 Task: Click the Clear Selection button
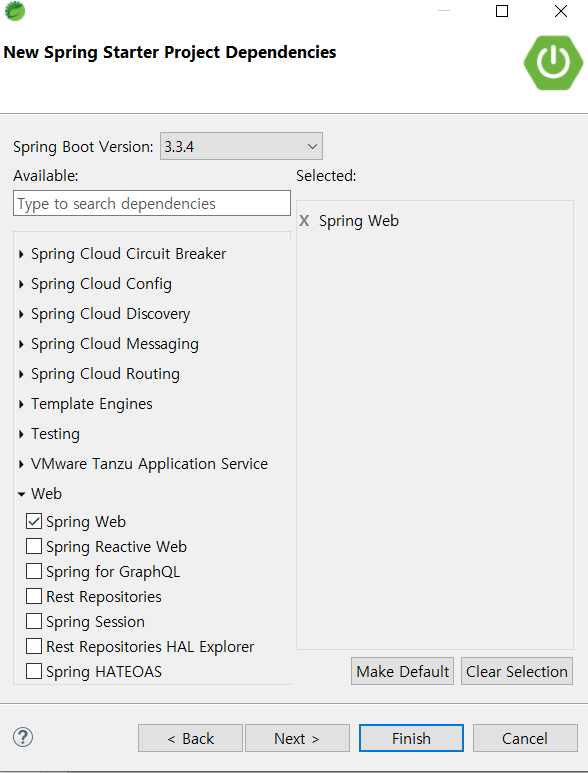(x=517, y=671)
